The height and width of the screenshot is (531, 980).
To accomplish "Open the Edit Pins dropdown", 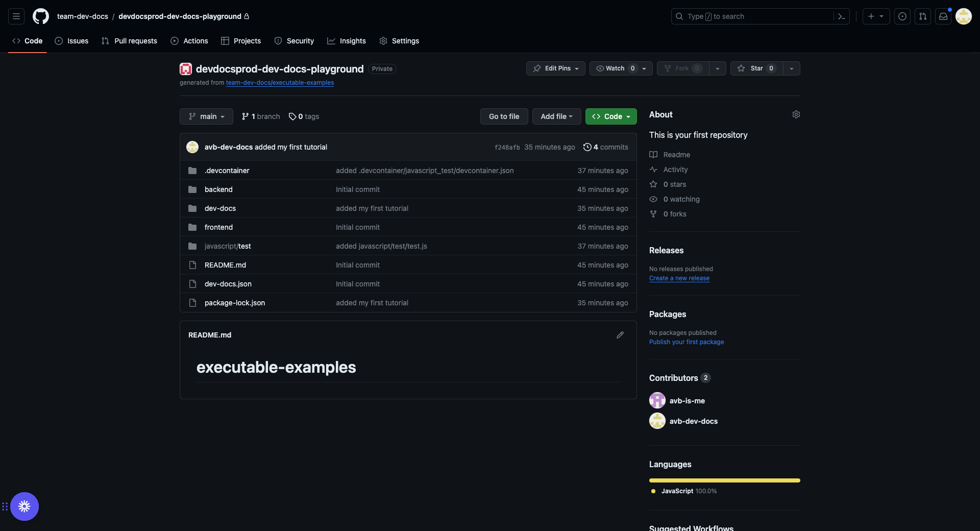I will (x=556, y=68).
